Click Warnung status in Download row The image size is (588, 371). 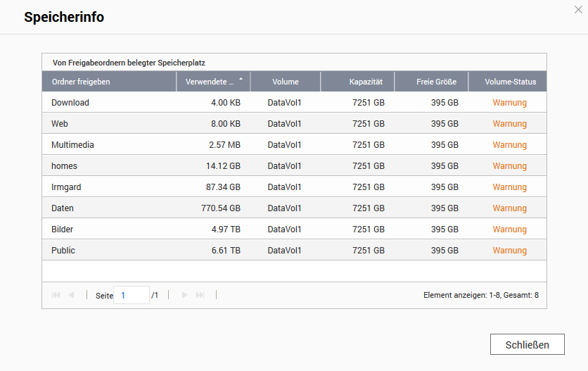click(510, 103)
